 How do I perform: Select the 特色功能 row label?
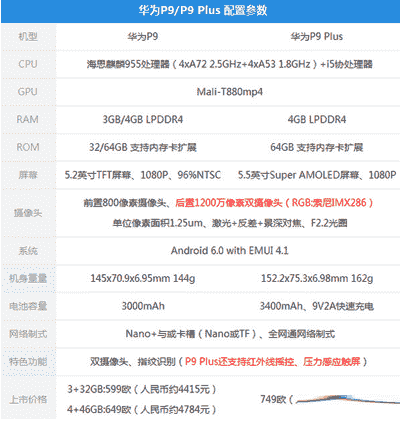pyautogui.click(x=28, y=361)
